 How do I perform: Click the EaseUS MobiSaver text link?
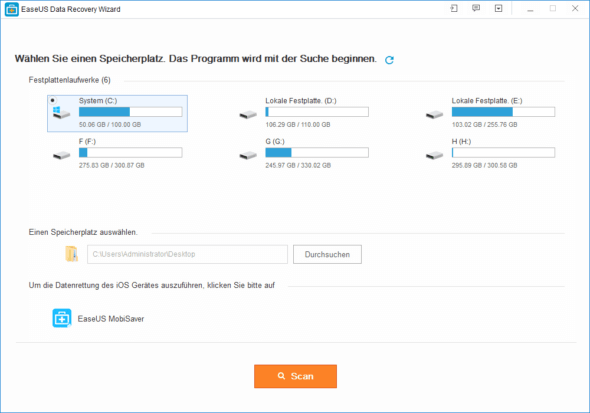pos(111,319)
